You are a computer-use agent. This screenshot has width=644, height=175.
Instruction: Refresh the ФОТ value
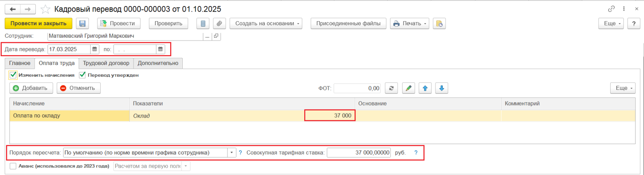click(x=391, y=88)
